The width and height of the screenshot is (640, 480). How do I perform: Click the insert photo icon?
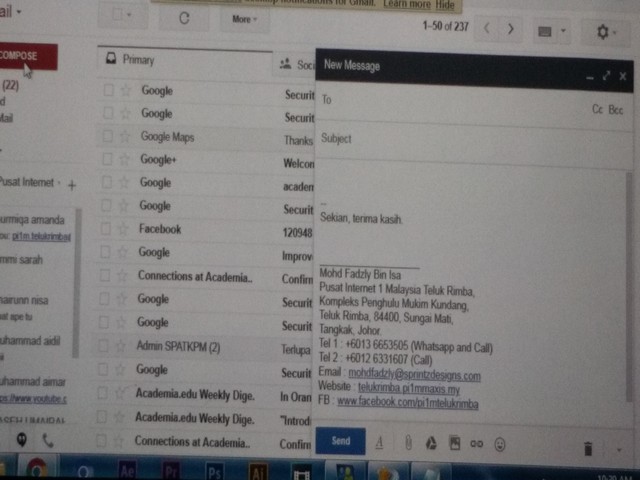[454, 443]
